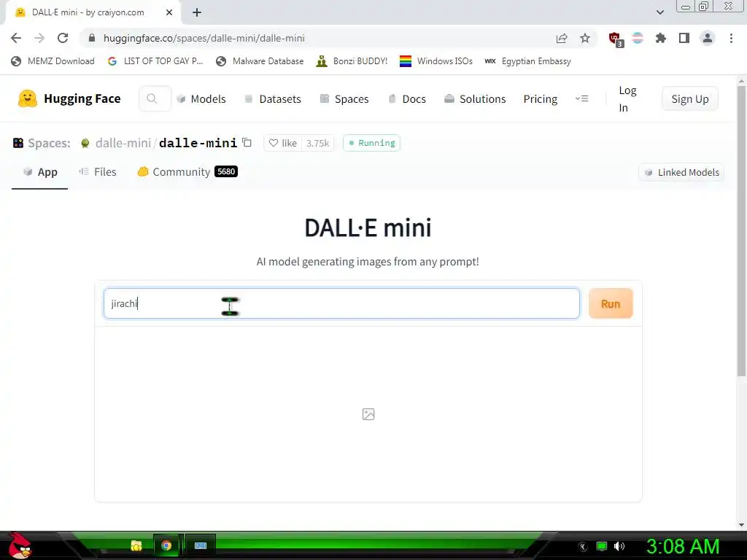The width and height of the screenshot is (747, 560).
Task: Switch to the Files tab
Action: tap(98, 172)
